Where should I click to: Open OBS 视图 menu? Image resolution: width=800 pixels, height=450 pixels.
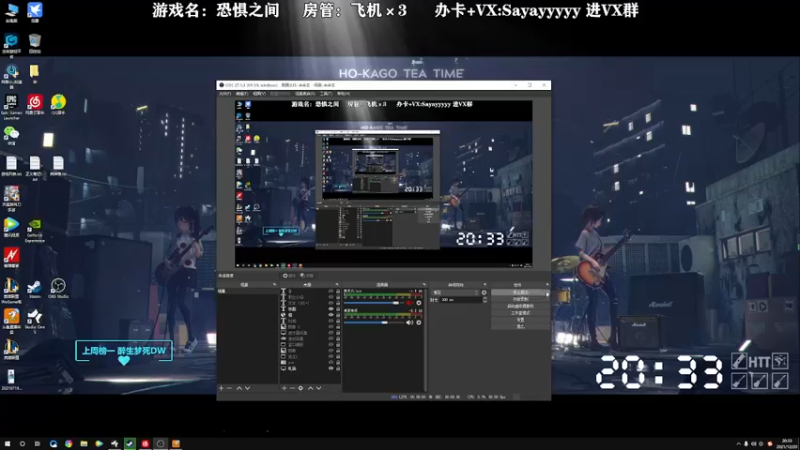click(259, 93)
